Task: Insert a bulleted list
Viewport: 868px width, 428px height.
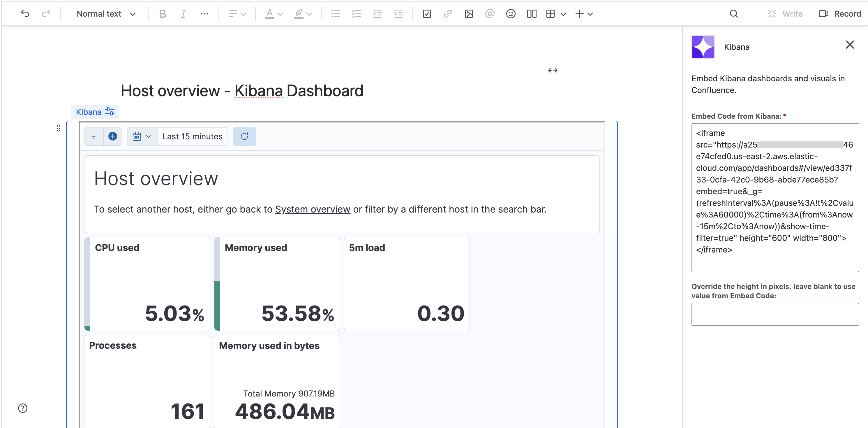Action: click(x=335, y=14)
